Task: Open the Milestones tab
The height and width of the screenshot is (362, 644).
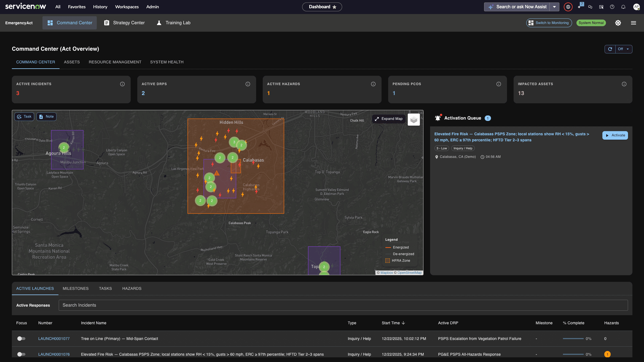Action: (x=76, y=288)
